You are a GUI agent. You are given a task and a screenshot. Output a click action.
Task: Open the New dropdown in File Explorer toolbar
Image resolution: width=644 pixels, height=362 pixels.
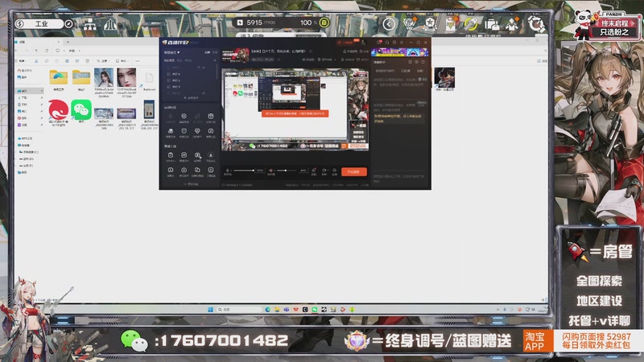pos(23,61)
